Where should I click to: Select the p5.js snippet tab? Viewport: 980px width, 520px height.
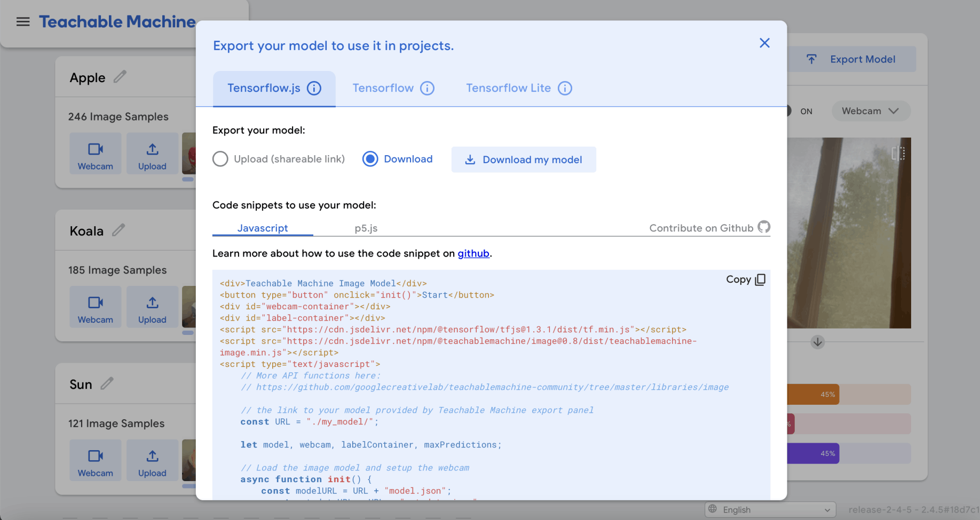(x=366, y=228)
